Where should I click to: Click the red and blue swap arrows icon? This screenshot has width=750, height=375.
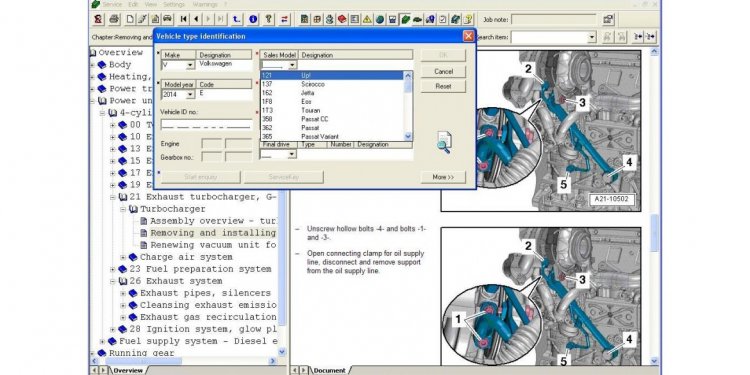(285, 19)
